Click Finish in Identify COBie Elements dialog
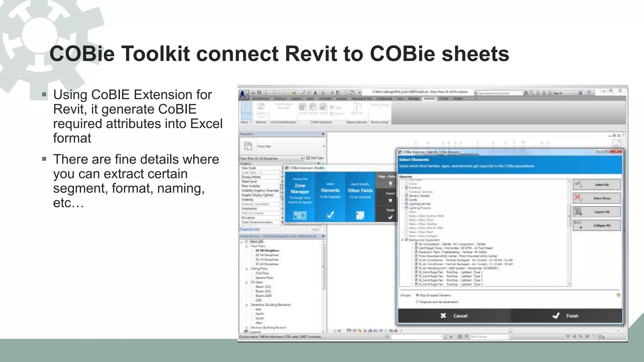 pos(566,315)
